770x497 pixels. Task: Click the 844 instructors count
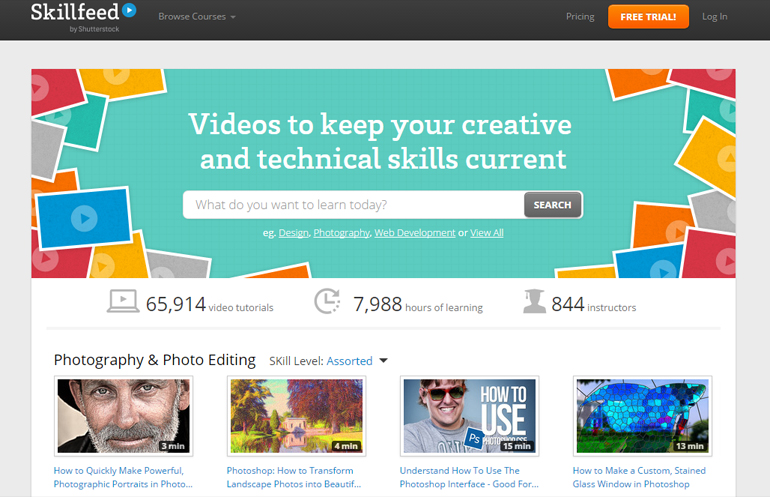coord(594,304)
